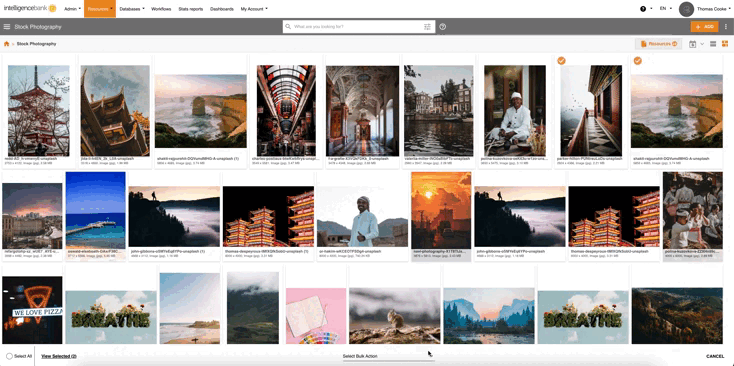
Task: Open the city skyline at dusk image
Action: [32, 216]
